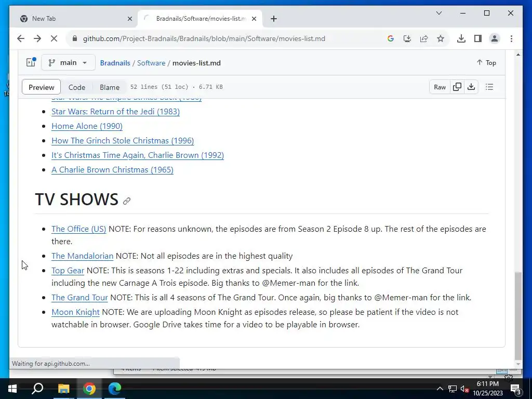Open Microsoft Edge from the taskbar
Image resolution: width=532 pixels, height=399 pixels.
tap(115, 389)
